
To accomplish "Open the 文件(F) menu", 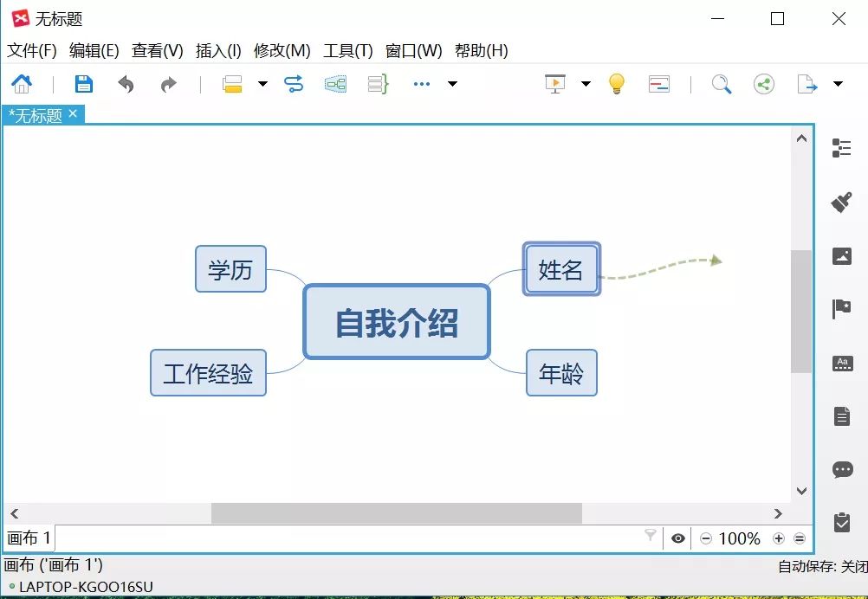I will (x=31, y=51).
